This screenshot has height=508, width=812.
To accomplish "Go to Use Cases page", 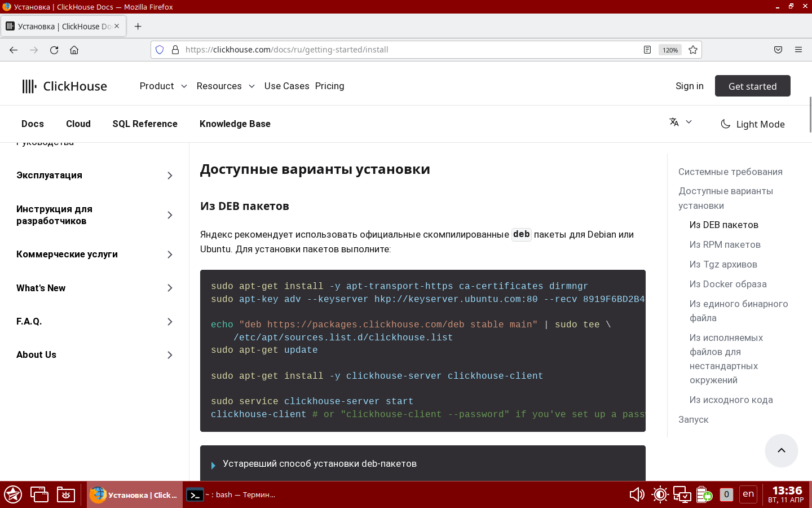I will pos(286,86).
